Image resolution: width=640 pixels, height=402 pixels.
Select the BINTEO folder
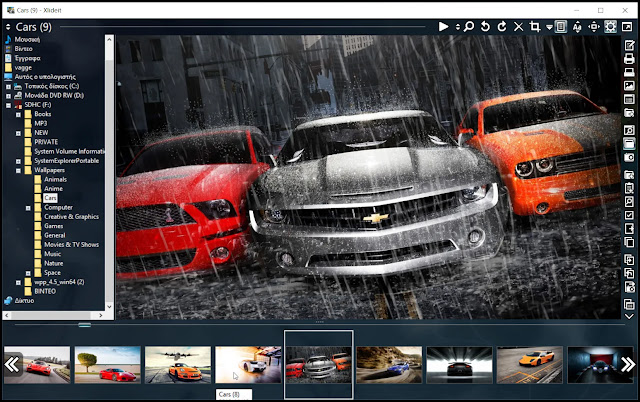(x=45, y=291)
